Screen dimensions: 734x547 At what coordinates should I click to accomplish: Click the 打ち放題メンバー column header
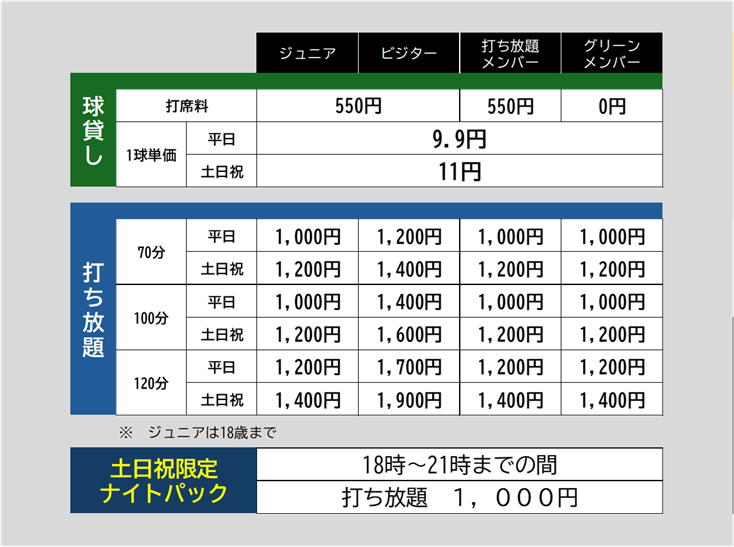pyautogui.click(x=510, y=54)
